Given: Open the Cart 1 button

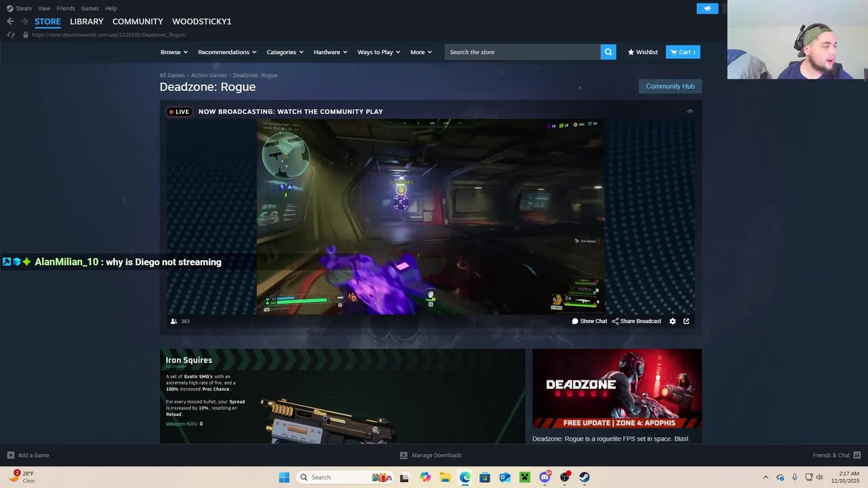Looking at the screenshot, I should pos(683,52).
